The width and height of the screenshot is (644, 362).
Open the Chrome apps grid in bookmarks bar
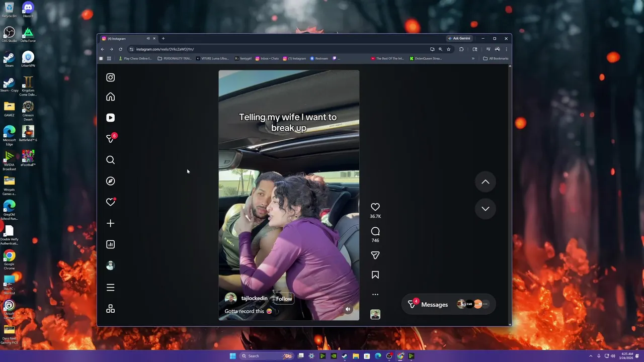pyautogui.click(x=109, y=58)
